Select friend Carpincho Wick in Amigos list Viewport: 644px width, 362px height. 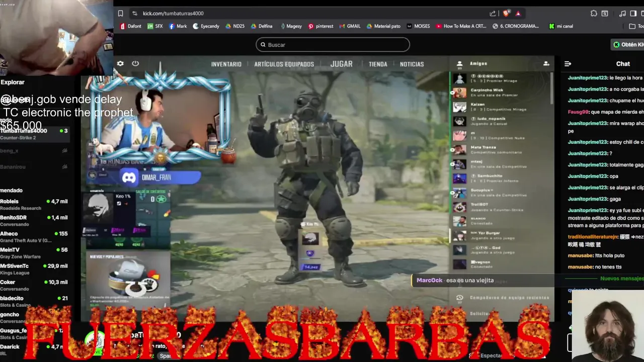tap(501, 93)
